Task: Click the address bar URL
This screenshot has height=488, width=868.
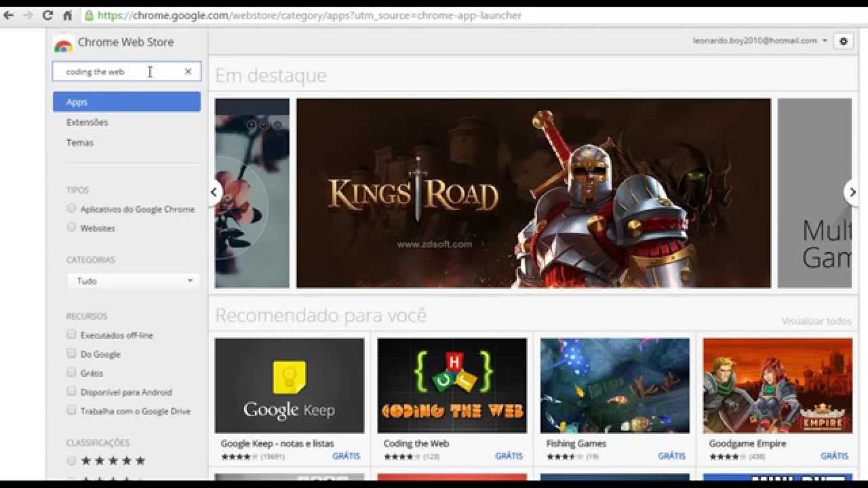Action: click(309, 15)
